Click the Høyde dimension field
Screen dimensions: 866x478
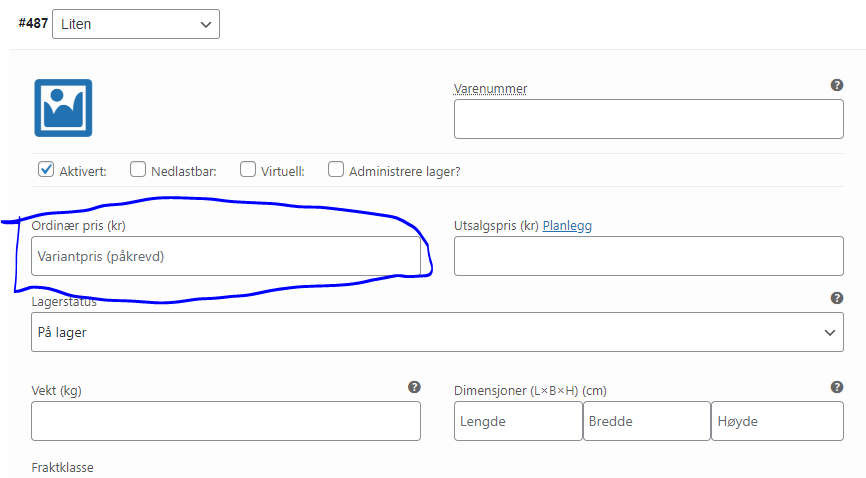coord(777,421)
